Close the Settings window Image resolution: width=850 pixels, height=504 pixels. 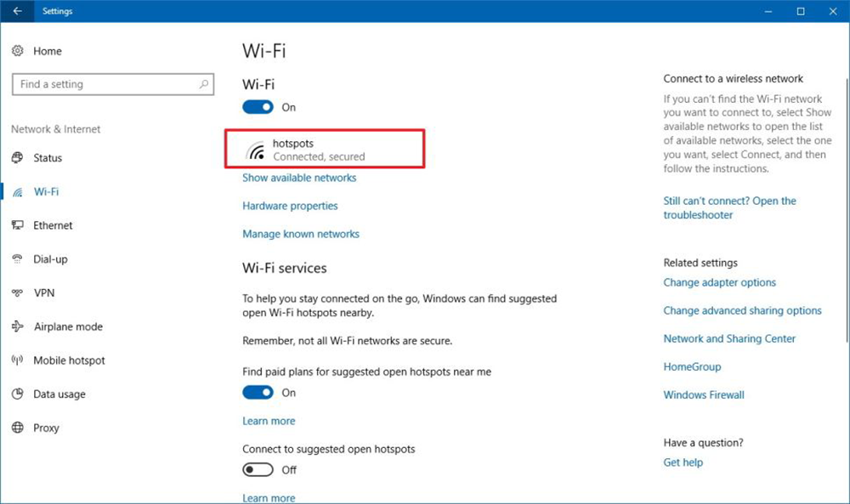click(833, 11)
